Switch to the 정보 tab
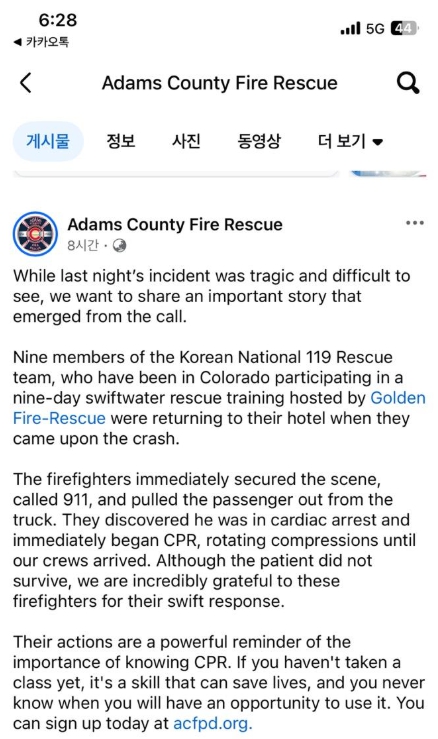The width and height of the screenshot is (438, 739). (121, 141)
